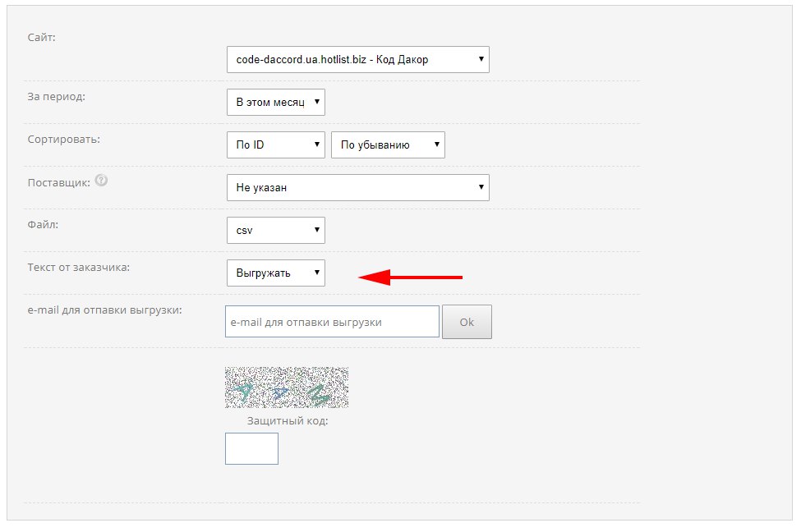Click the help icon next to Поставщик
Screen dimensions: 801x532
[101, 181]
